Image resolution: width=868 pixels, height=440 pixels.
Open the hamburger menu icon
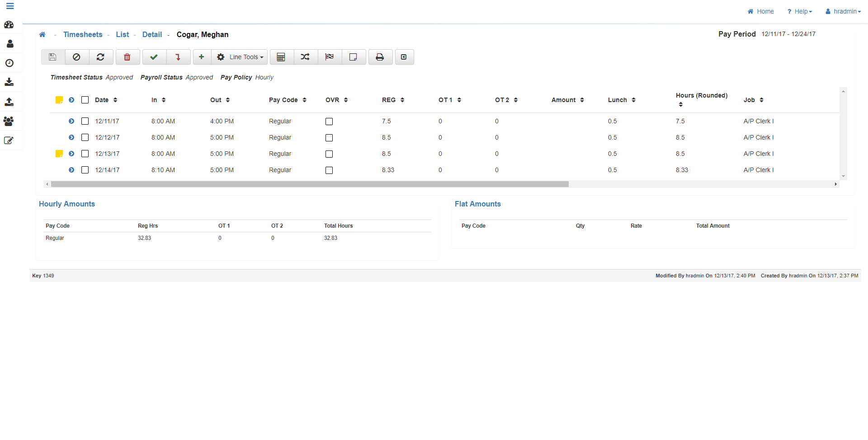coord(10,6)
